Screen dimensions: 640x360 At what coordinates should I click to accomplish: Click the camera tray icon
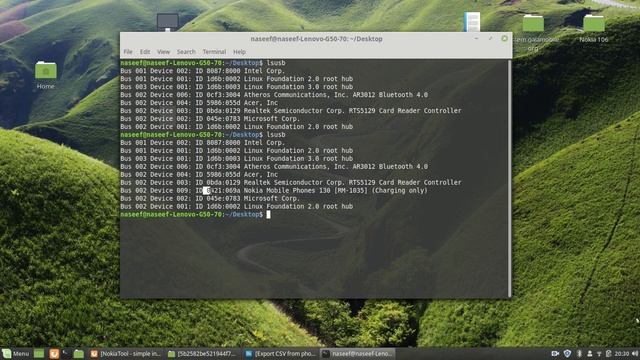tap(555, 353)
